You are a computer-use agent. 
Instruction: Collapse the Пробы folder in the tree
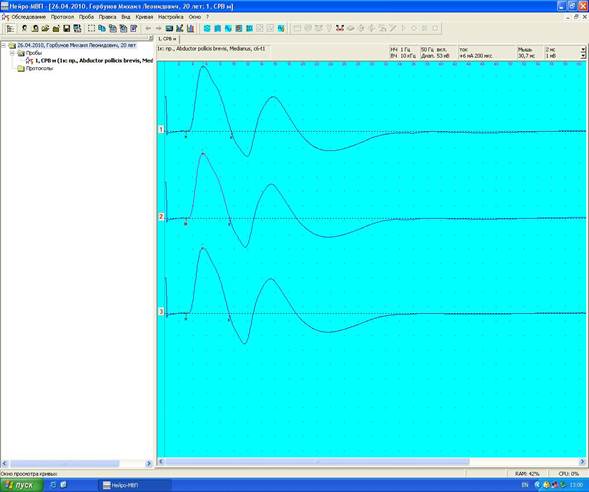pos(12,53)
